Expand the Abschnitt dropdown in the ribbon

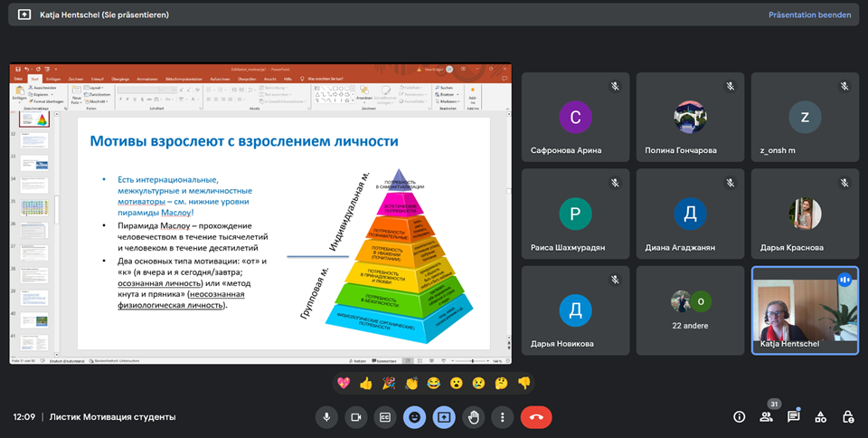tap(99, 100)
